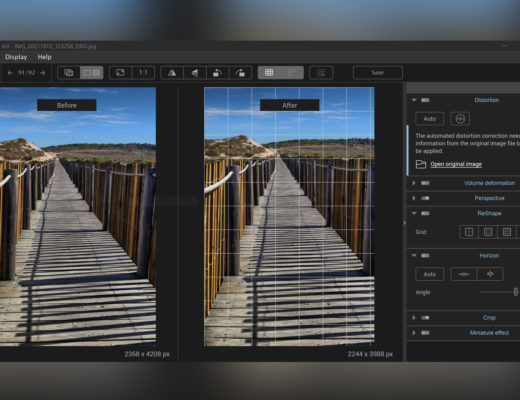
Task: Go to the previous image with left arrow
Action: [x=10, y=73]
